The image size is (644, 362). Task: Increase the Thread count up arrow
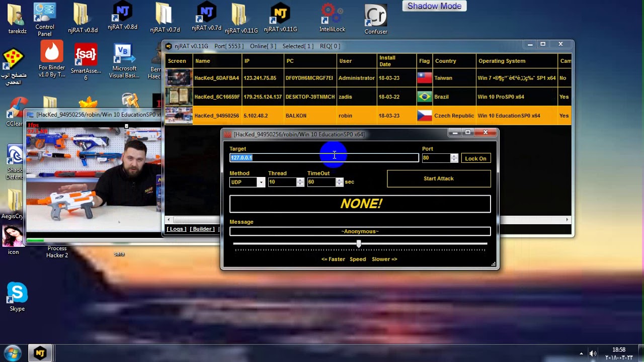pyautogui.click(x=300, y=180)
